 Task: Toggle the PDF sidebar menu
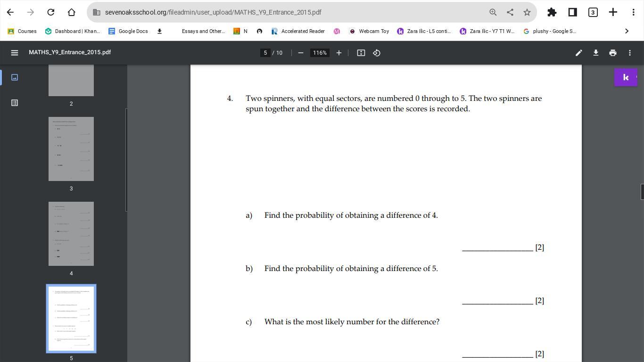[x=15, y=53]
